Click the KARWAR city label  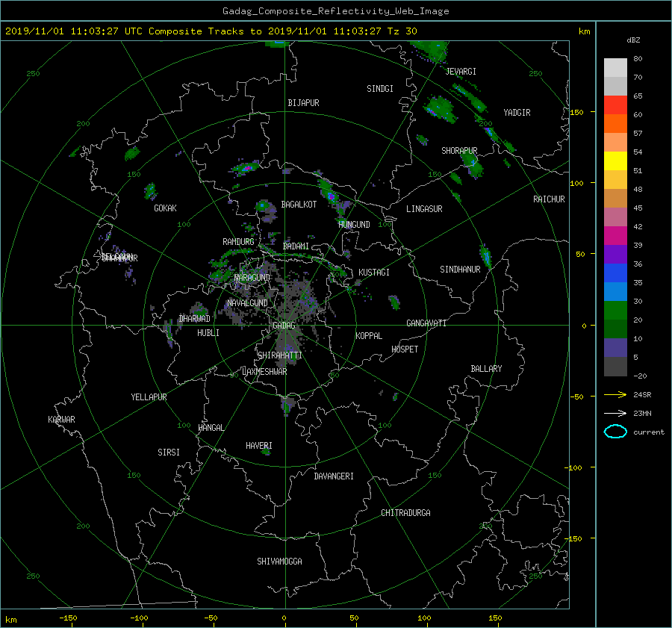tap(61, 420)
